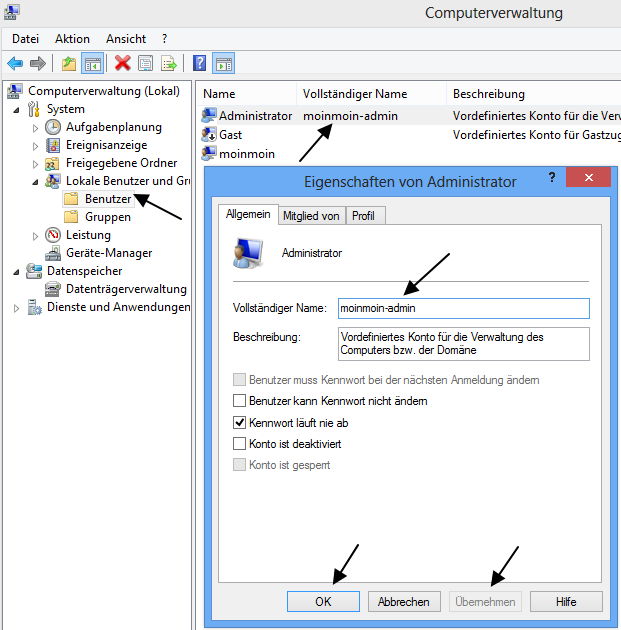The height and width of the screenshot is (630, 621).
Task: Expand the Freigegebene Ordner node
Action: click(35, 164)
